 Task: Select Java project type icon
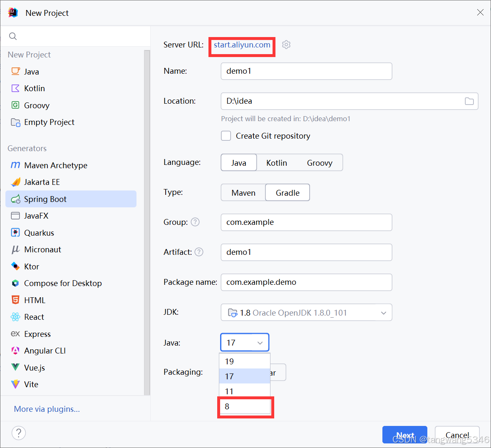pos(15,72)
